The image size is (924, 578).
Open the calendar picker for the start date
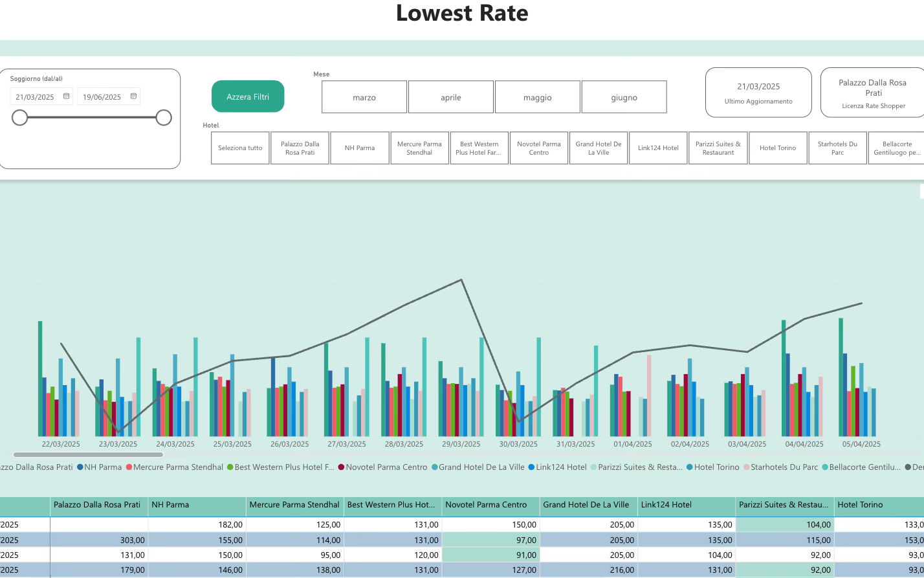point(66,96)
